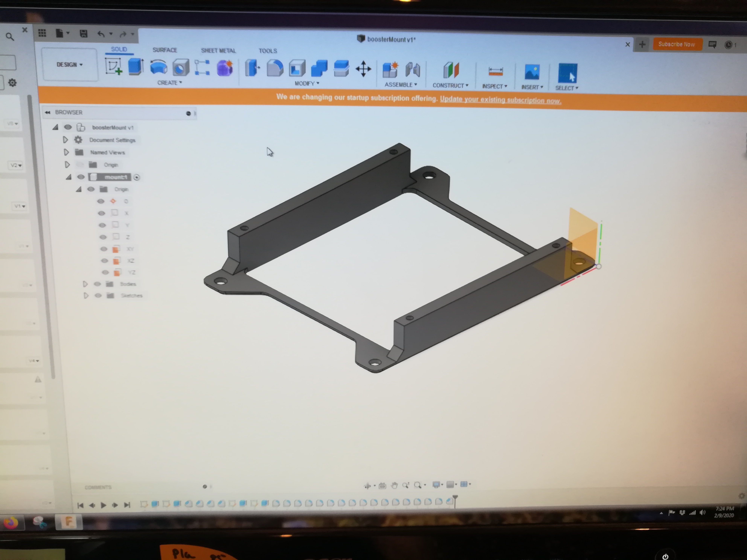This screenshot has height=560, width=747.
Task: Click the search magnifier in data panel
Action: tap(10, 37)
